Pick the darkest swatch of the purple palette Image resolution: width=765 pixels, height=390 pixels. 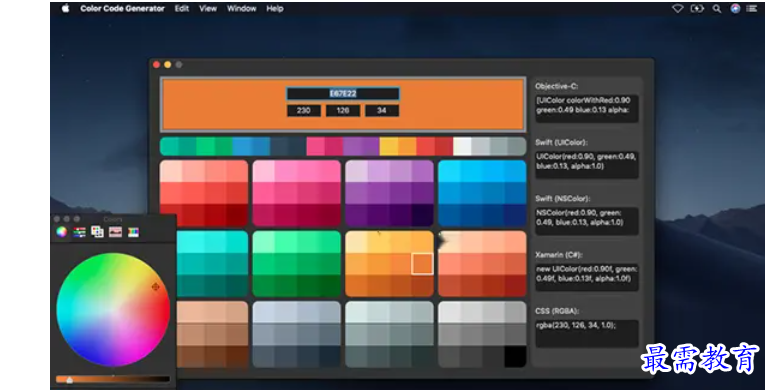tap(423, 215)
